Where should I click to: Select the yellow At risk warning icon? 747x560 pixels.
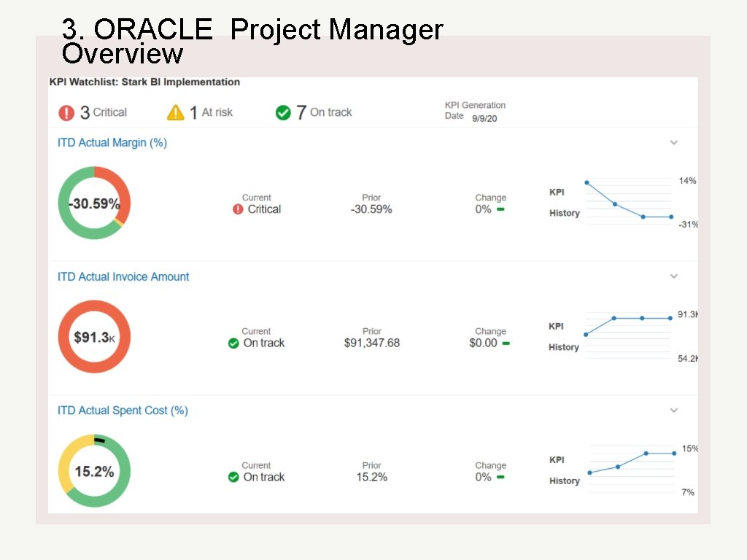(x=175, y=111)
